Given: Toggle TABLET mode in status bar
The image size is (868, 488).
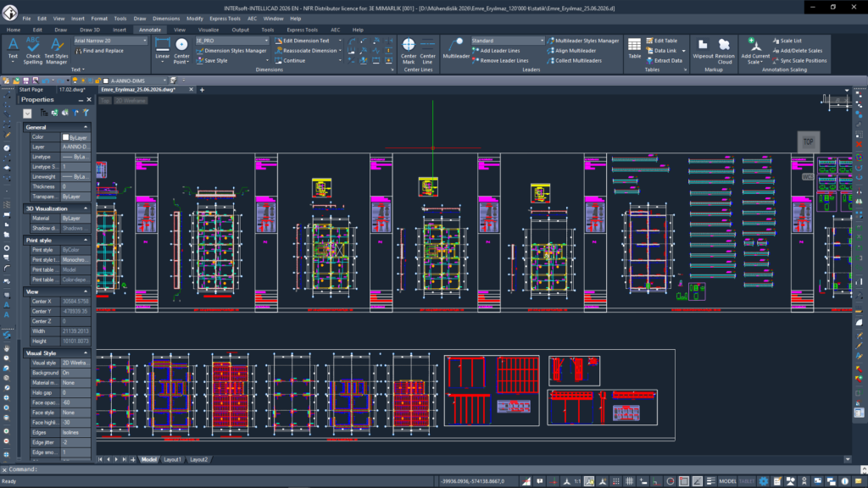Looking at the screenshot, I should coord(746,481).
